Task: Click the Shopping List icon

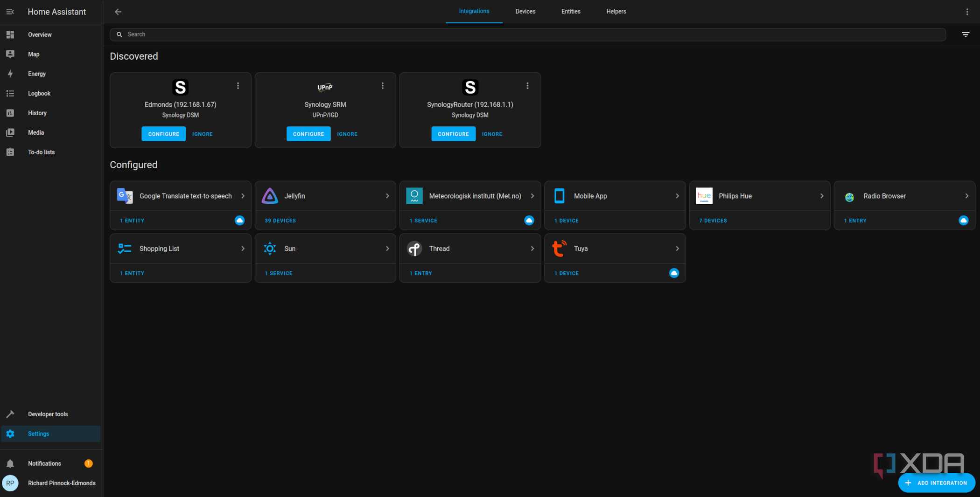Action: coord(125,248)
